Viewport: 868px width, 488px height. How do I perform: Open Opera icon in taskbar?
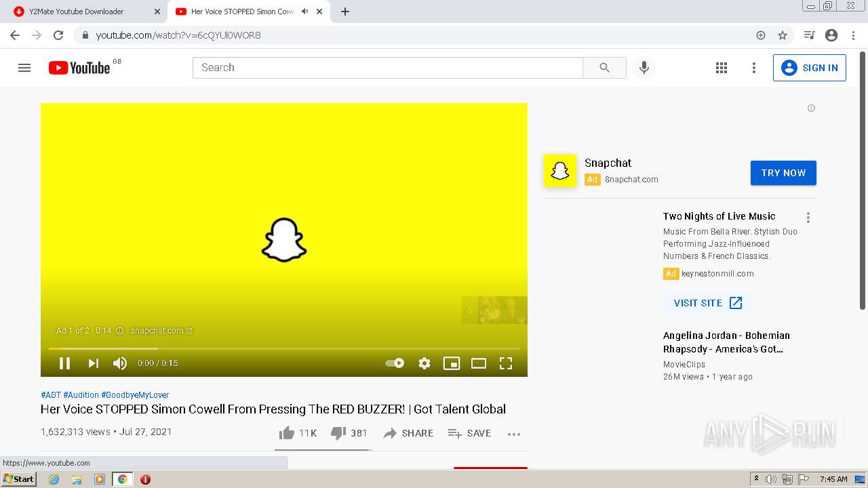pyautogui.click(x=145, y=479)
